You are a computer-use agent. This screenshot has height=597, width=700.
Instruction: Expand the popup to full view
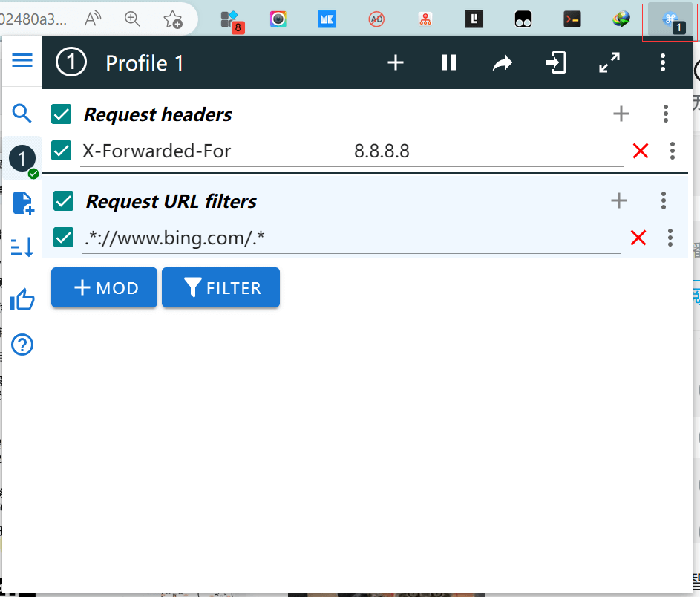point(609,63)
